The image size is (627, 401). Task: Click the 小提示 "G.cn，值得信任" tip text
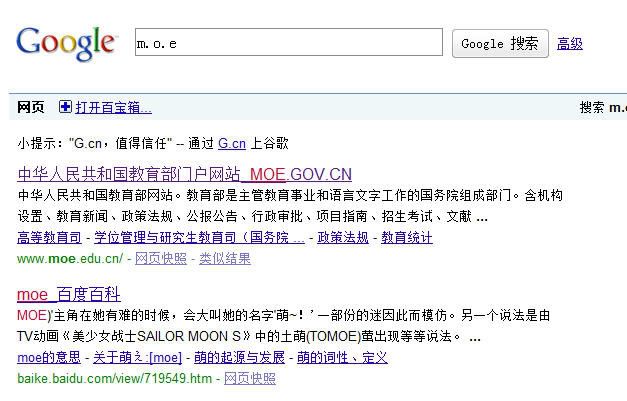[153, 143]
